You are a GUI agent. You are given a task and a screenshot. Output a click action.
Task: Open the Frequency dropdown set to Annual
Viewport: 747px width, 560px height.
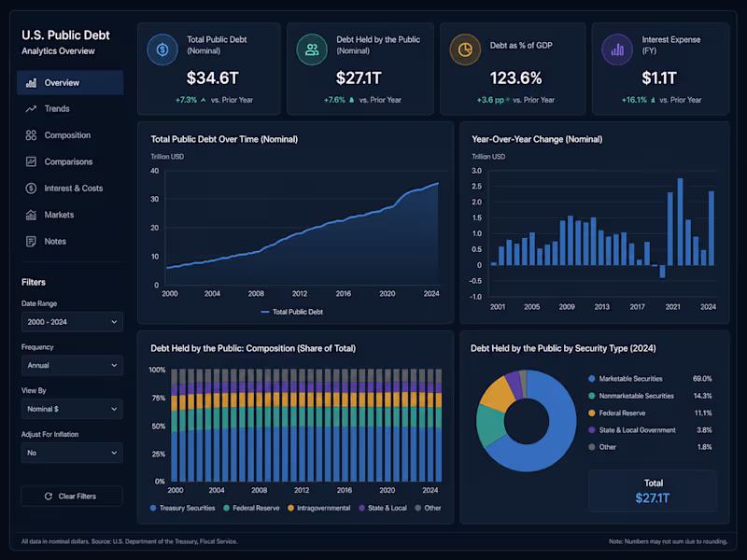(72, 365)
